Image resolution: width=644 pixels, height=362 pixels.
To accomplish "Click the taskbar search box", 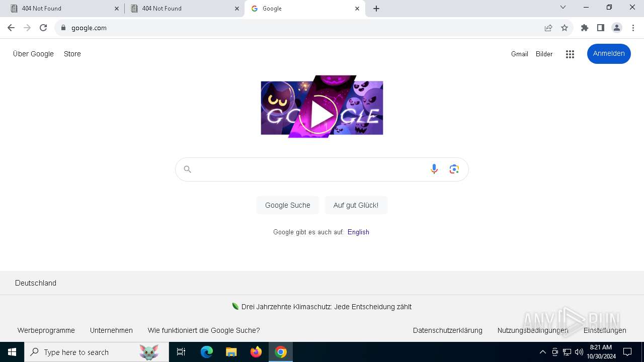I will coord(97,352).
